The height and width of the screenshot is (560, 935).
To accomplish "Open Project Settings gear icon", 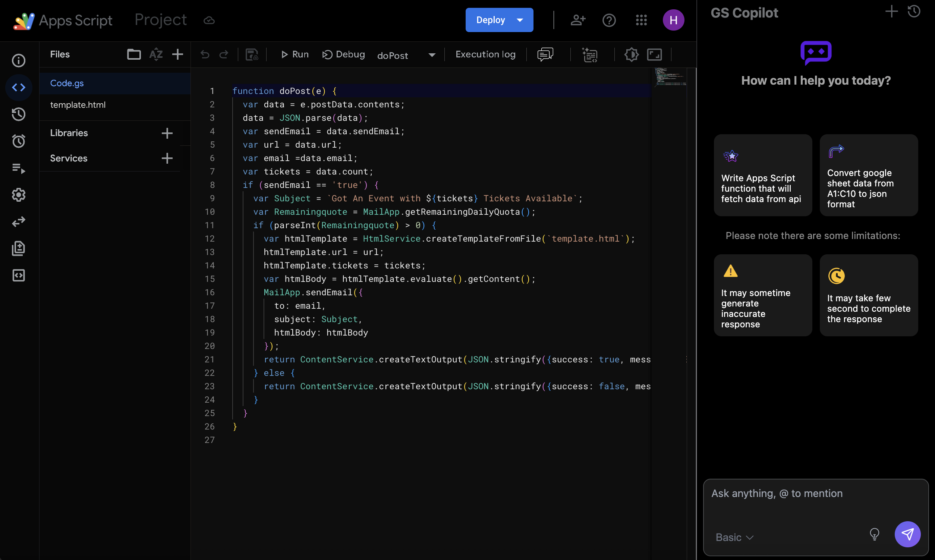I will (x=19, y=195).
